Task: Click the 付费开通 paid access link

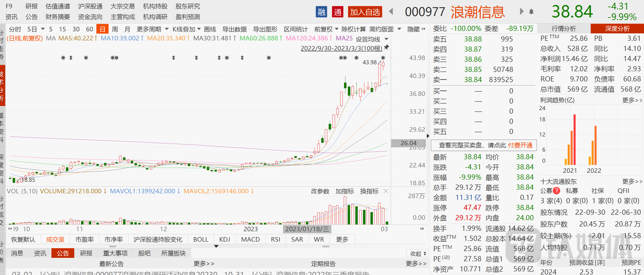Action: click(520, 145)
